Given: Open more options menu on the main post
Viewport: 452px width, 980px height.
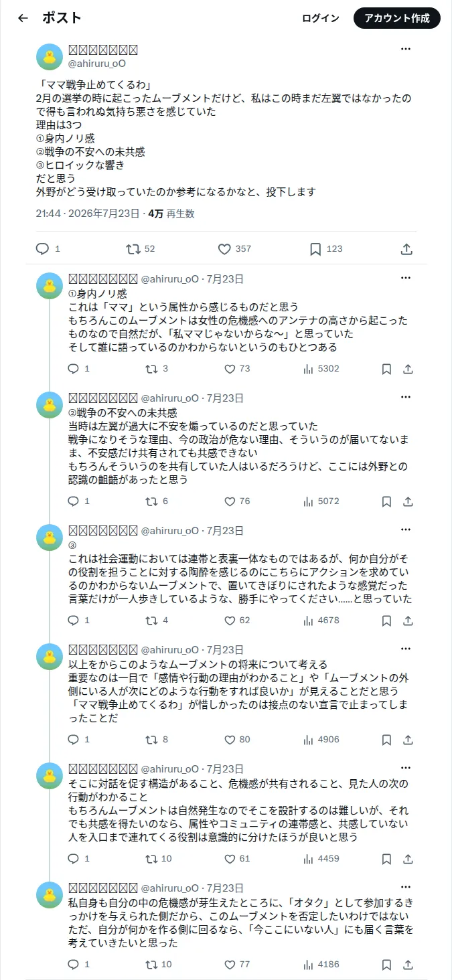Looking at the screenshot, I should (x=406, y=49).
